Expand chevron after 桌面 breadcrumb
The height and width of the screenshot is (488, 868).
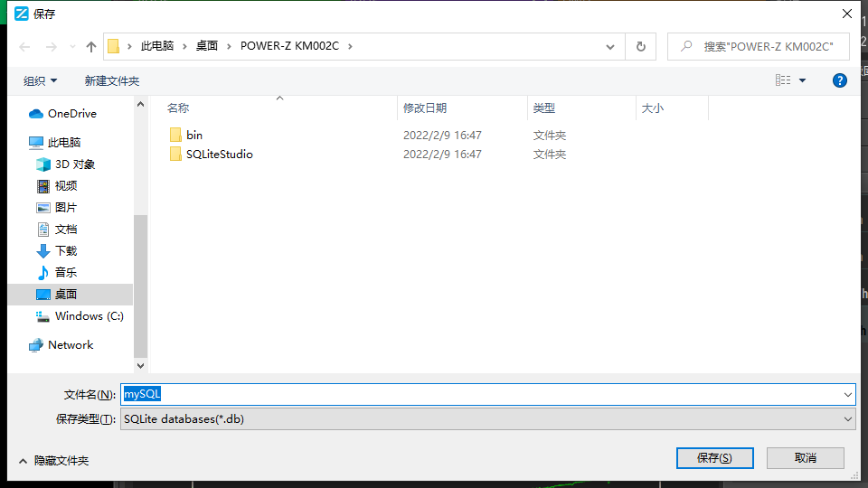click(x=229, y=46)
